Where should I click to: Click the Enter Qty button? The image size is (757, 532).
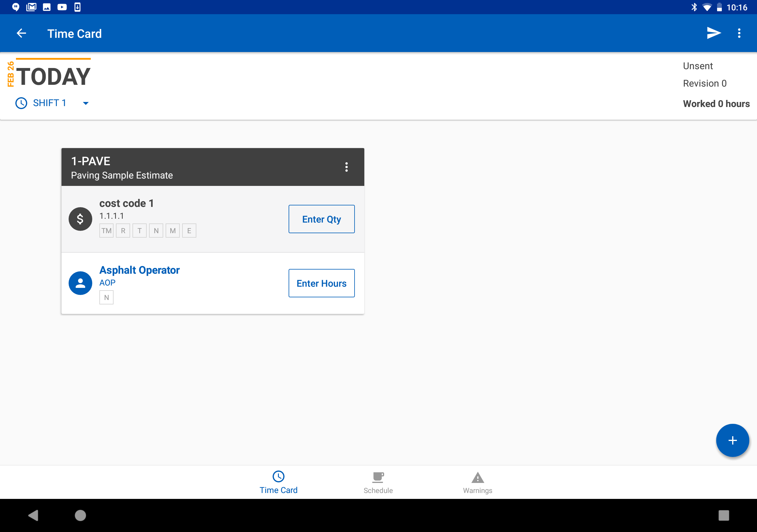(x=321, y=218)
